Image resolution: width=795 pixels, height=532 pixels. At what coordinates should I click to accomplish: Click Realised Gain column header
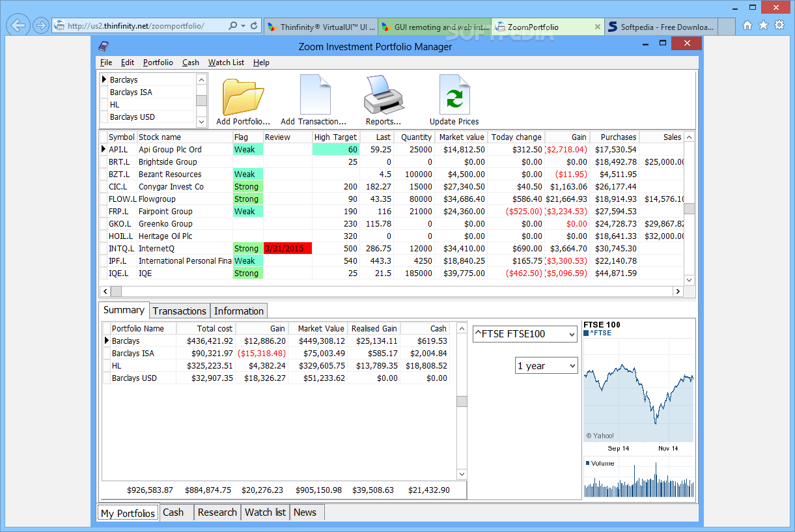coord(374,328)
